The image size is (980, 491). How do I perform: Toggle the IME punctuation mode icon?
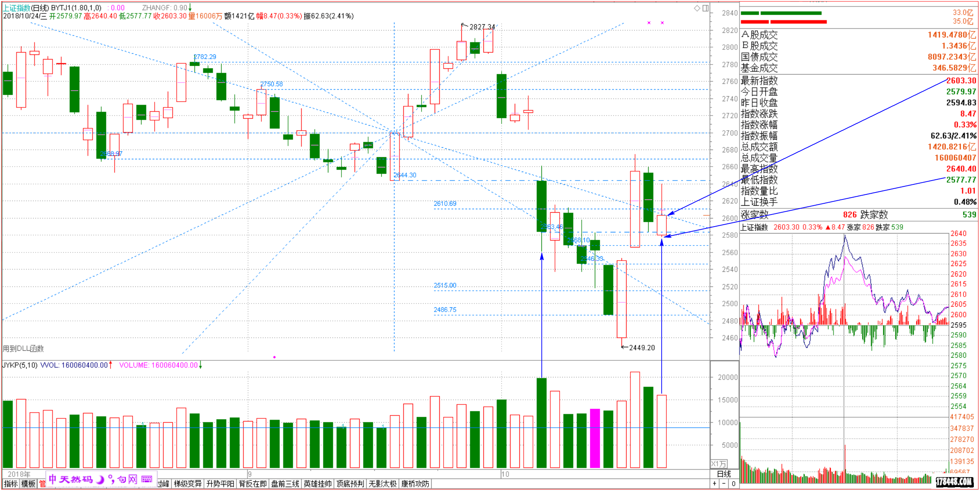tap(111, 480)
